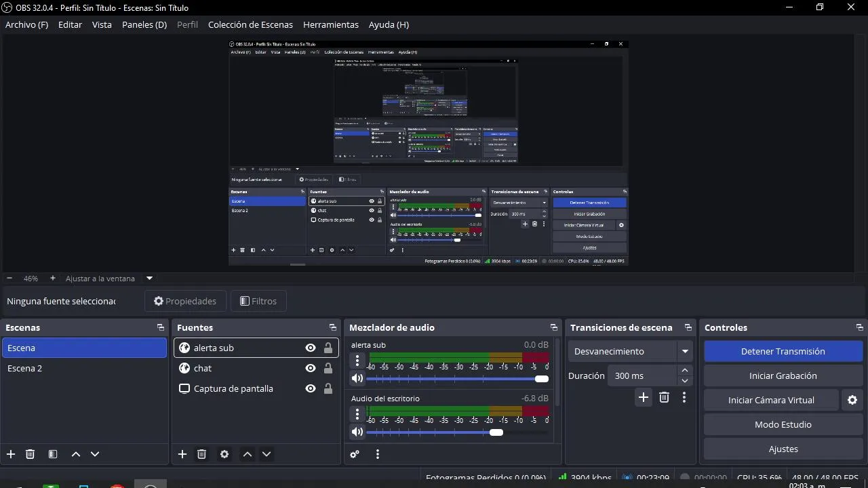Start the virtual camera
This screenshot has width=868, height=488.
[771, 400]
